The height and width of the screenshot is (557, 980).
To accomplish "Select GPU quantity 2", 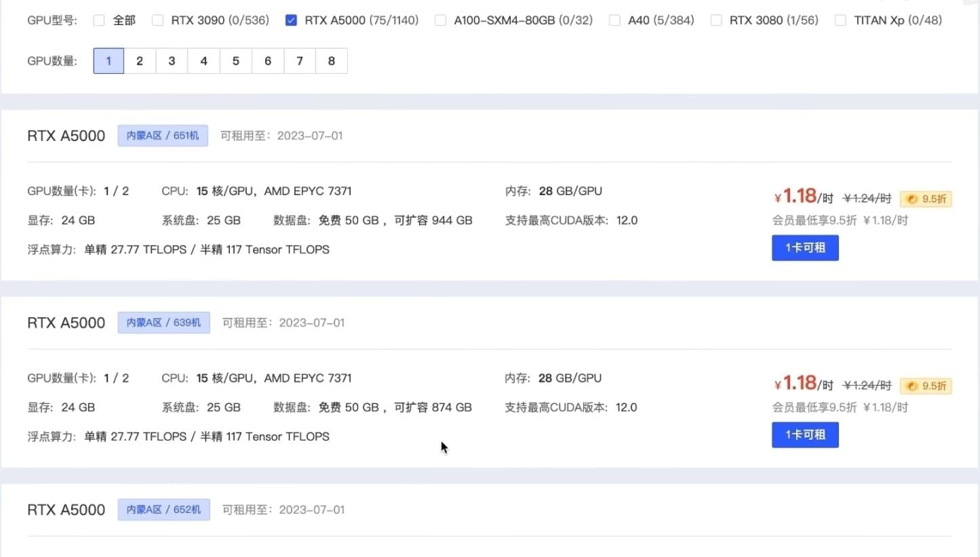I will pyautogui.click(x=140, y=61).
